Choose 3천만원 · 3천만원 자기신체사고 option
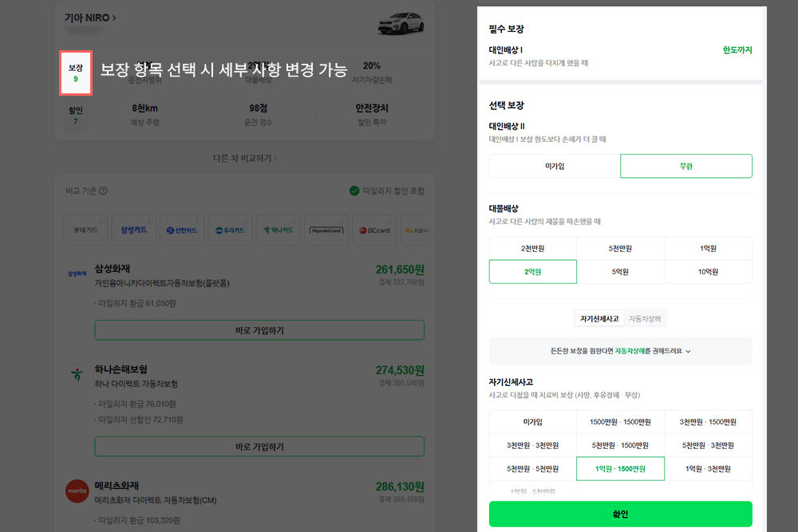The width and height of the screenshot is (798, 532). point(532,445)
